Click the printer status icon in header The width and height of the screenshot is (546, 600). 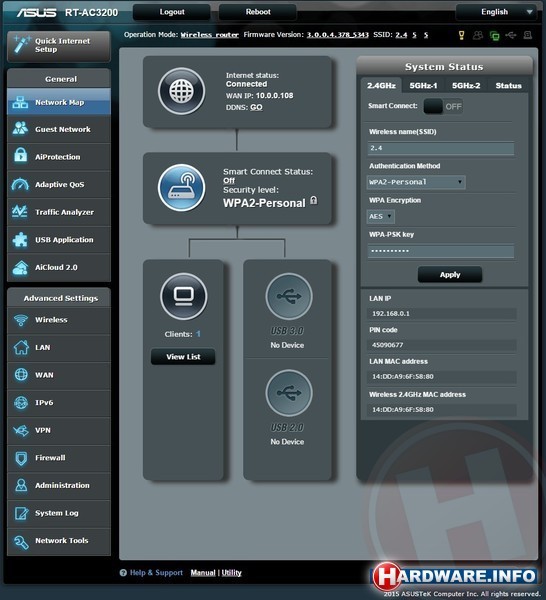coord(528,35)
